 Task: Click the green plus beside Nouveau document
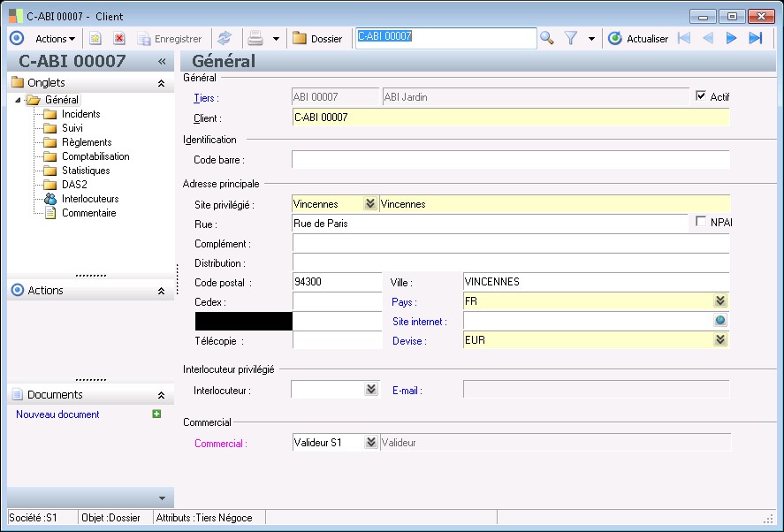click(x=156, y=414)
